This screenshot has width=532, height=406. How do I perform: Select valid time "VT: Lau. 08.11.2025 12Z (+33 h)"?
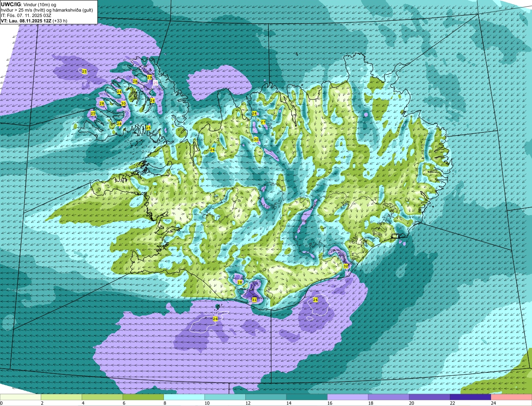click(x=34, y=20)
